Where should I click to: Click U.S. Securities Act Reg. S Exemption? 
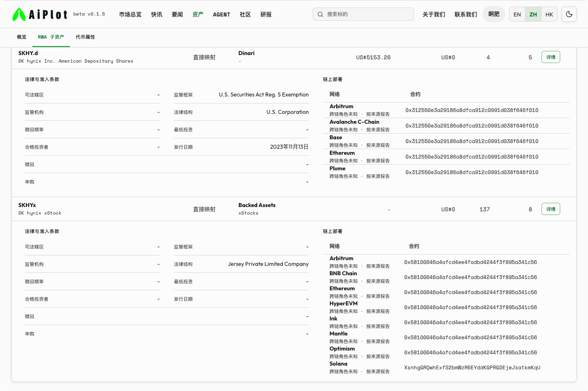(x=264, y=95)
